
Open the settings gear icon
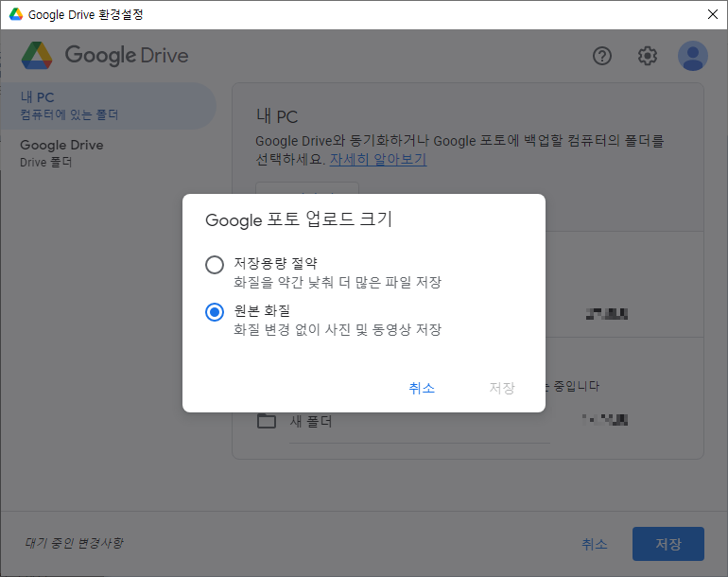click(x=648, y=56)
